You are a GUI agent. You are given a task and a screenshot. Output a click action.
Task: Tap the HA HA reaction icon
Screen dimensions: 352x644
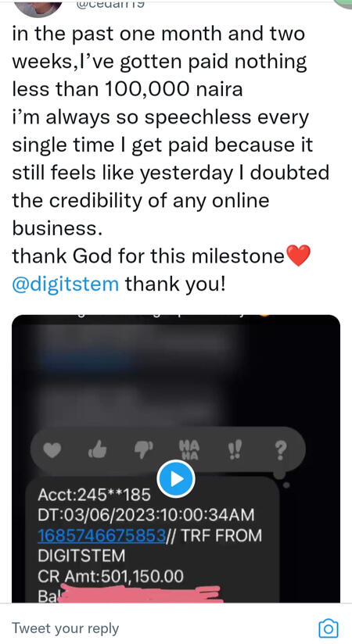click(189, 450)
